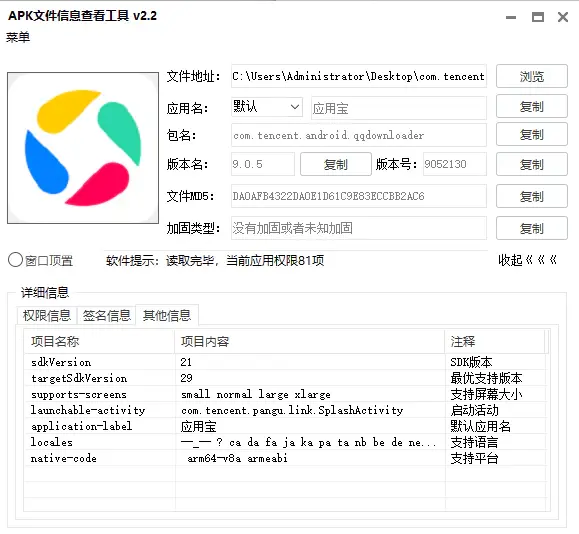This screenshot has height=534, width=579.
Task: Copy the package name com.tencent.android.qqdownloader
Action: tap(532, 134)
